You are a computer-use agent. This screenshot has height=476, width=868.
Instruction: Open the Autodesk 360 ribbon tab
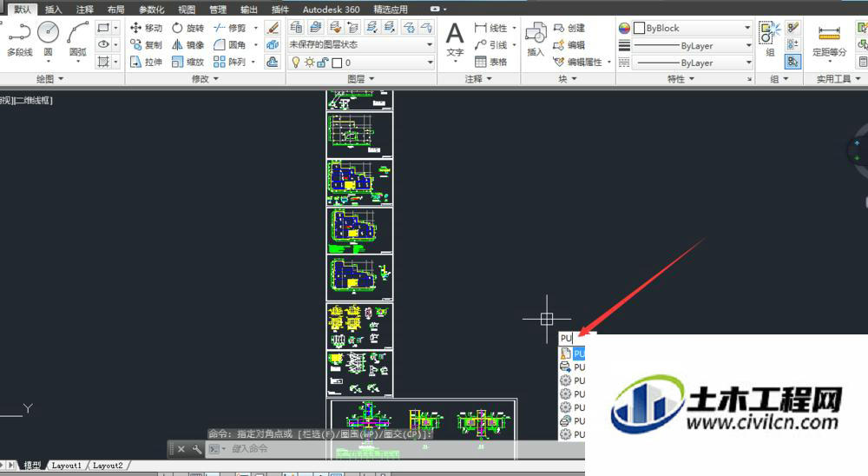331,10
